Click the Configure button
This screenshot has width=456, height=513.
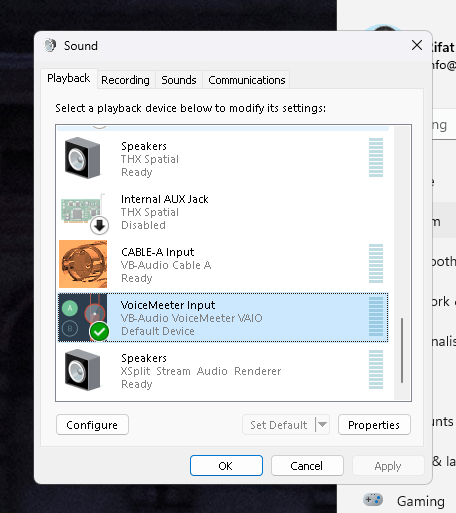tap(92, 425)
